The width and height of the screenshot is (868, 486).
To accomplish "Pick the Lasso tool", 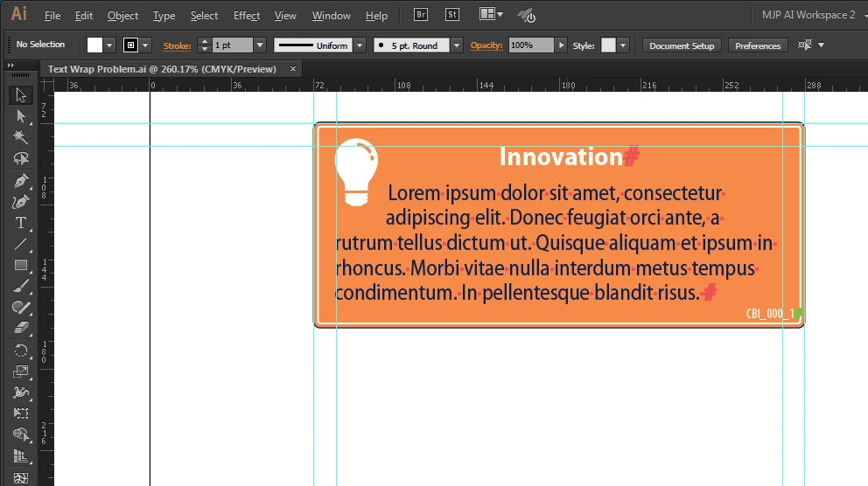I will pos(21,159).
